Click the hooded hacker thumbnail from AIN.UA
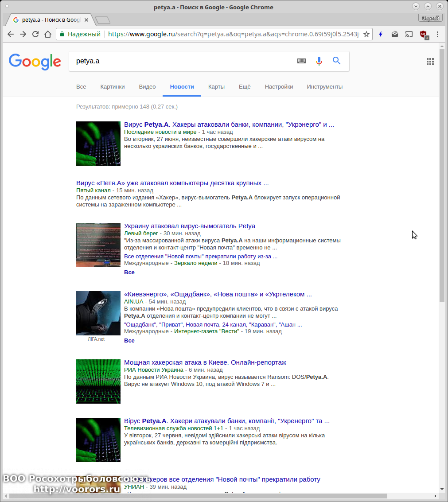The image size is (448, 502). click(x=98, y=313)
